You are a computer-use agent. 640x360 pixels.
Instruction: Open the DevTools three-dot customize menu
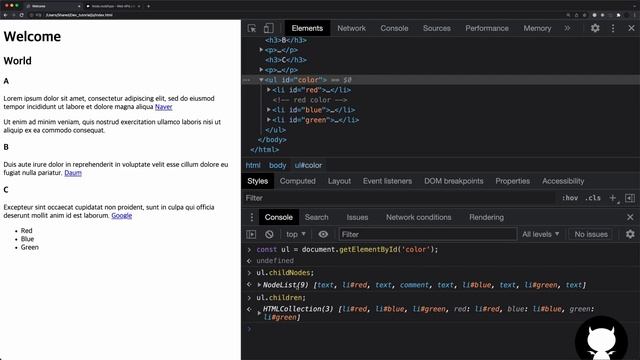click(613, 28)
